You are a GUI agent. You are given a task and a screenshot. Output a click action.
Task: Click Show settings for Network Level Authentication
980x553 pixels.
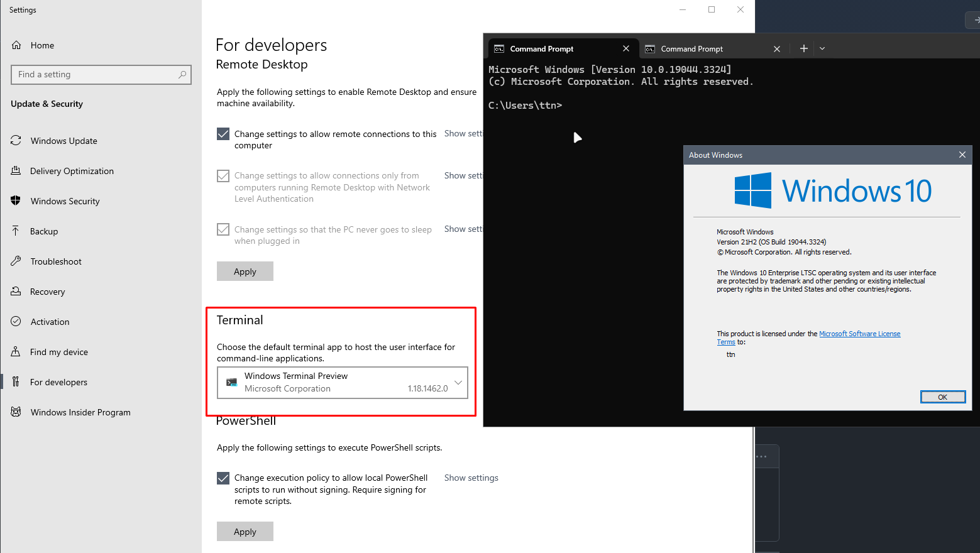tap(463, 176)
